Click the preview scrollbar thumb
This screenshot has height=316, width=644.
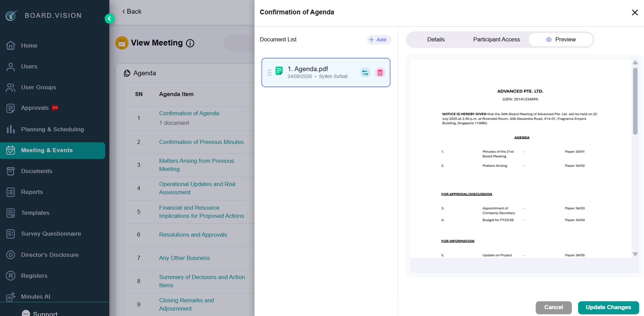click(635, 101)
